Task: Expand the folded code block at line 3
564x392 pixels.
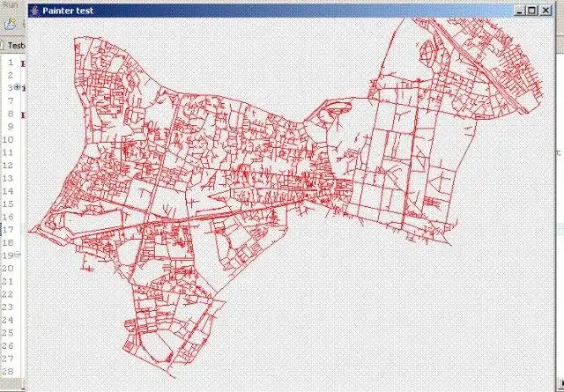Action: click(17, 87)
